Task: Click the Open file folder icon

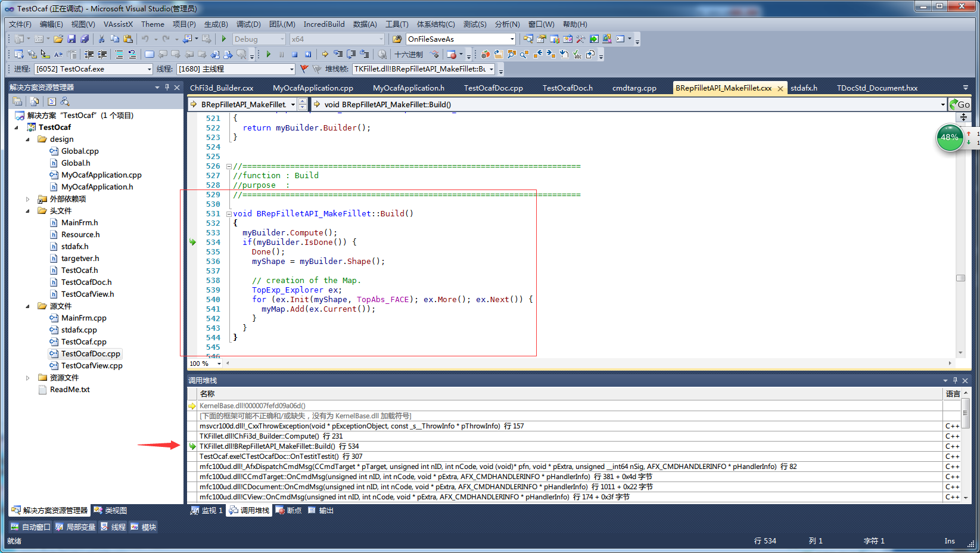Action: [58, 39]
